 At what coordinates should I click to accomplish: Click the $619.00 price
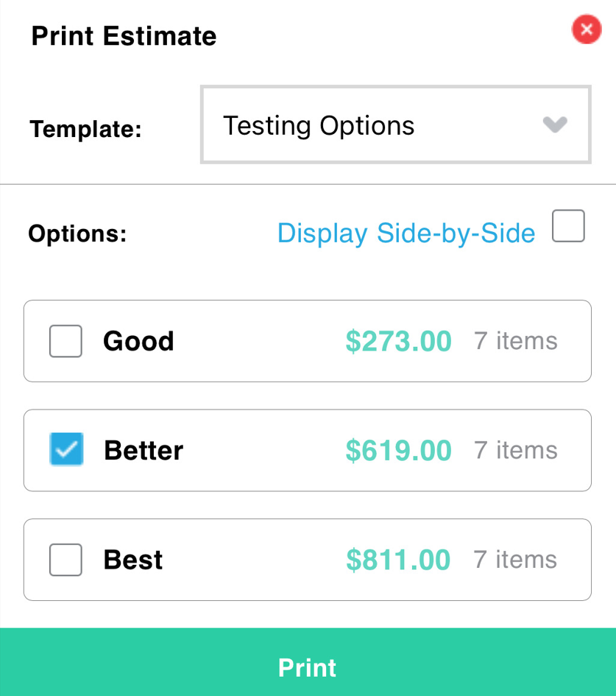coord(398,450)
